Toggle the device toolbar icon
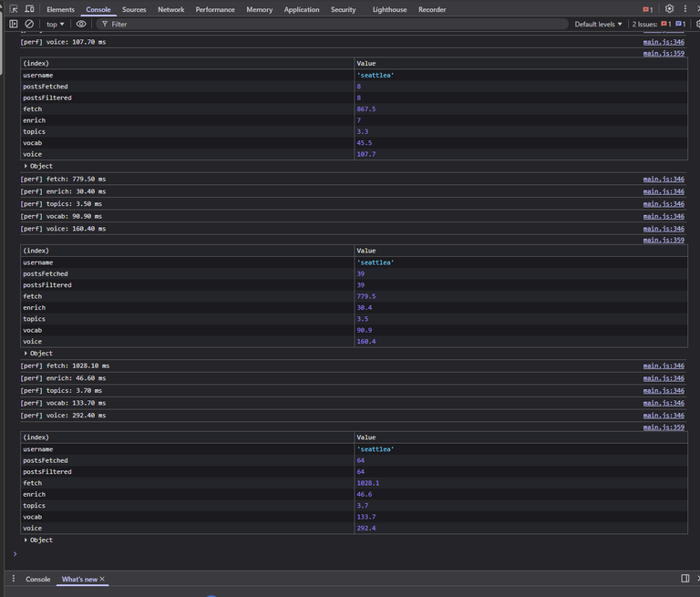 [x=29, y=9]
